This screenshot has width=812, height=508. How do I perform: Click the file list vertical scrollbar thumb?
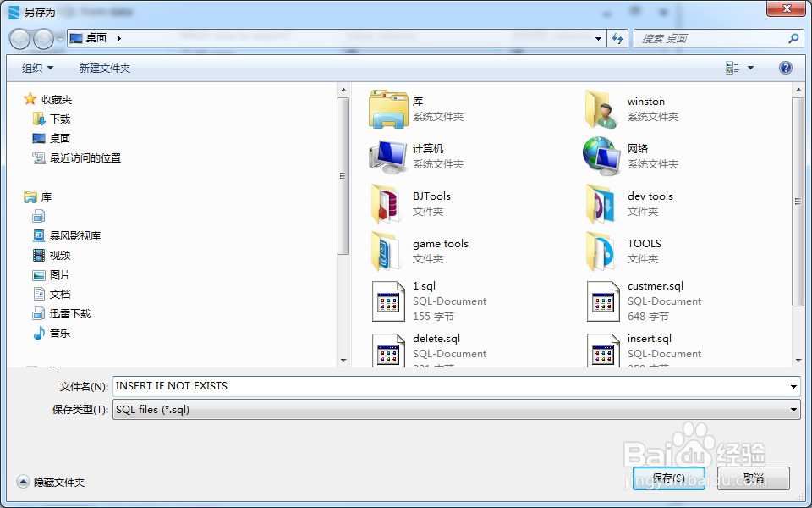pyautogui.click(x=798, y=202)
